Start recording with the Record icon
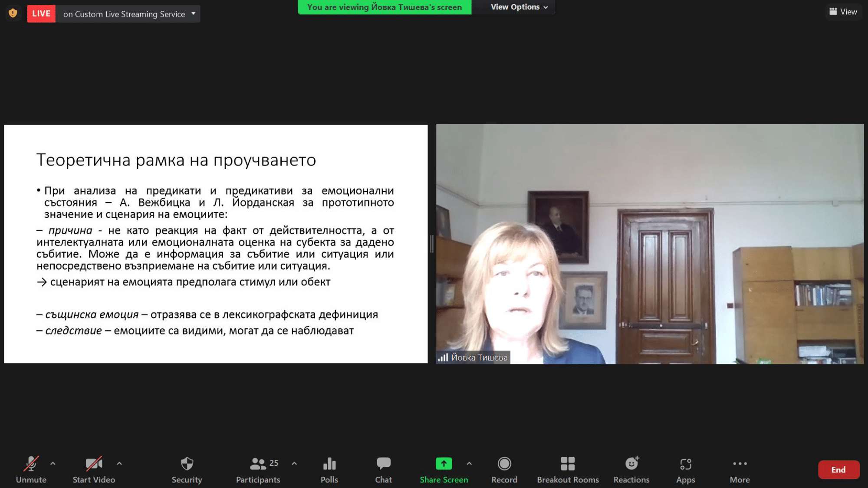This screenshot has width=868, height=488. [x=504, y=464]
